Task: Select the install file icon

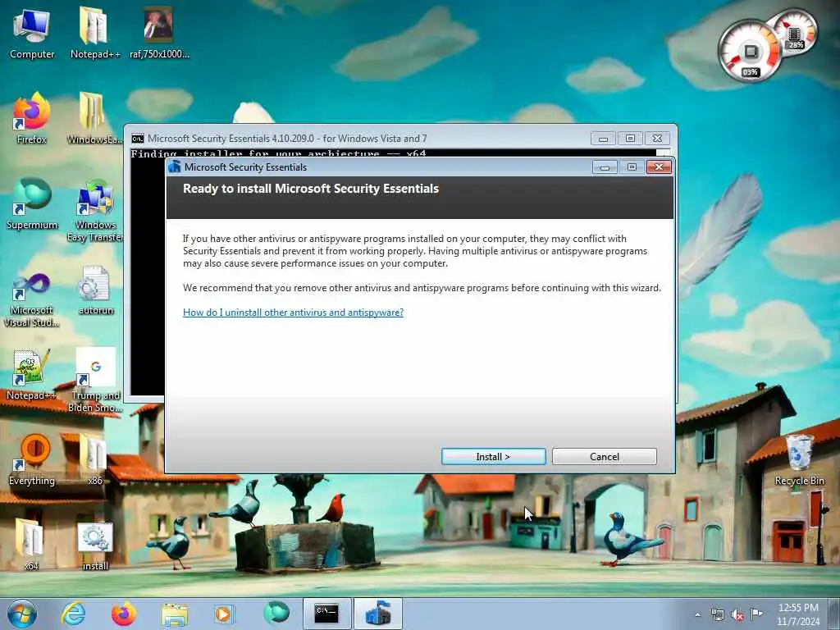Action: click(95, 546)
